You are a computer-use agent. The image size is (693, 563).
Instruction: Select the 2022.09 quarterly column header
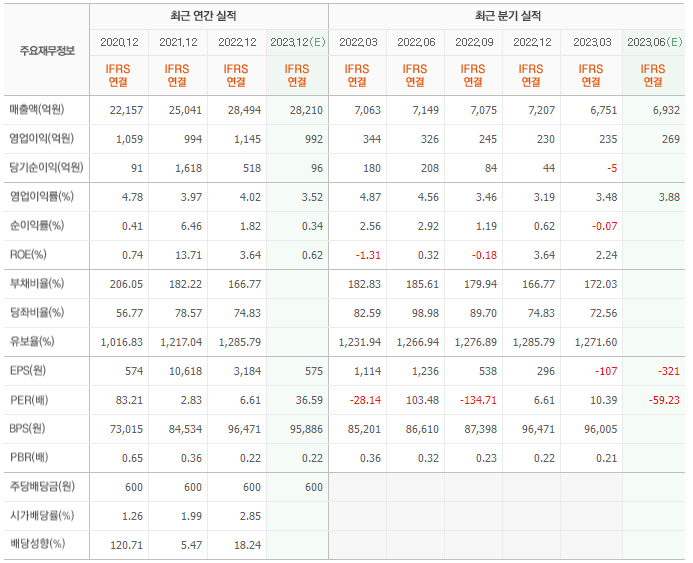tap(474, 42)
